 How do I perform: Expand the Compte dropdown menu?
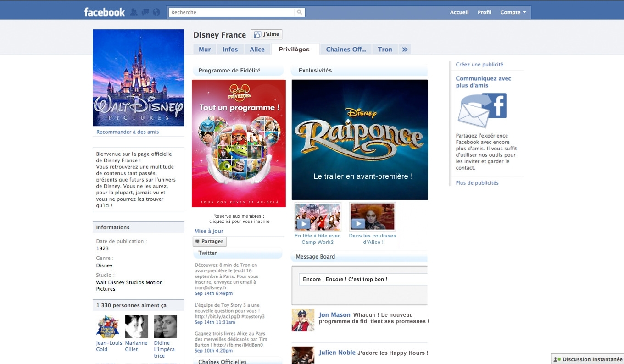[513, 12]
